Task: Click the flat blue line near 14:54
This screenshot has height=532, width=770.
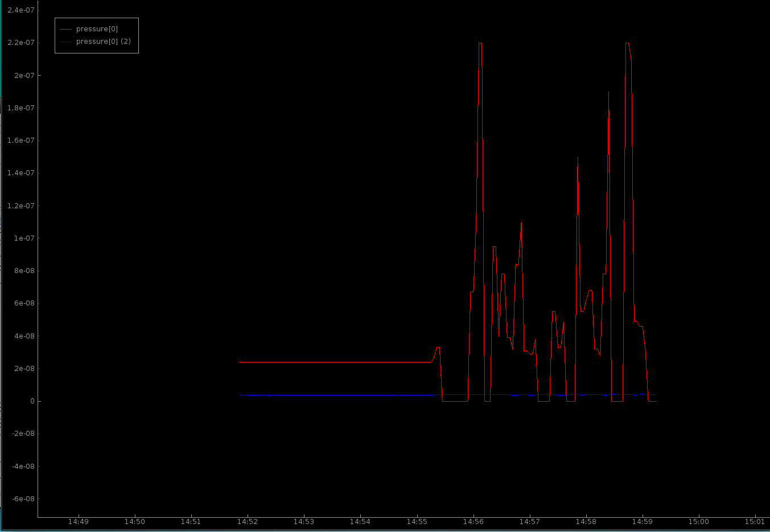Action: [360, 395]
